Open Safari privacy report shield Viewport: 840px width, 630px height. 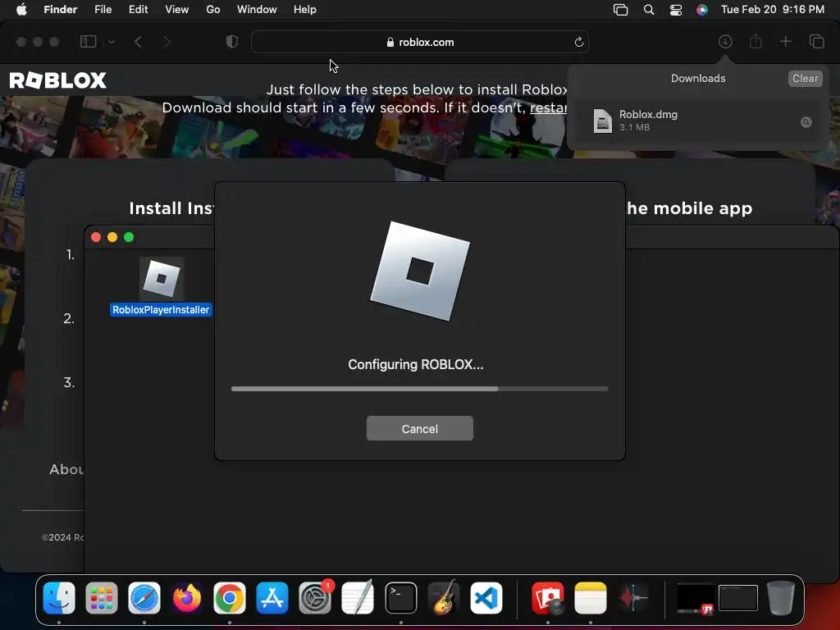pyautogui.click(x=231, y=42)
